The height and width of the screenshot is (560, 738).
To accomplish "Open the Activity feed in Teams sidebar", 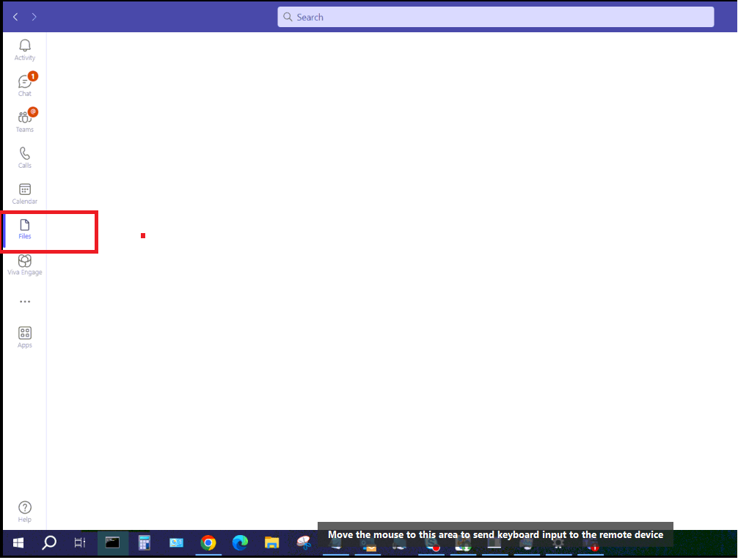I will click(x=24, y=50).
